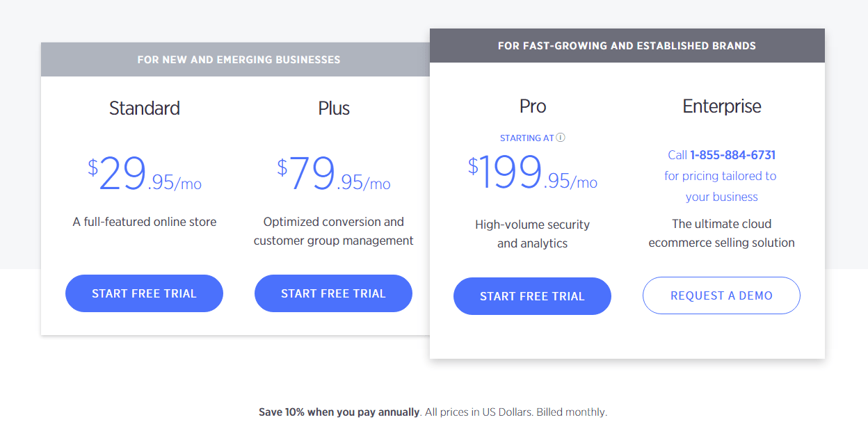Click the ultimate cloud ecommerce solution text
The height and width of the screenshot is (438, 868).
pyautogui.click(x=722, y=233)
